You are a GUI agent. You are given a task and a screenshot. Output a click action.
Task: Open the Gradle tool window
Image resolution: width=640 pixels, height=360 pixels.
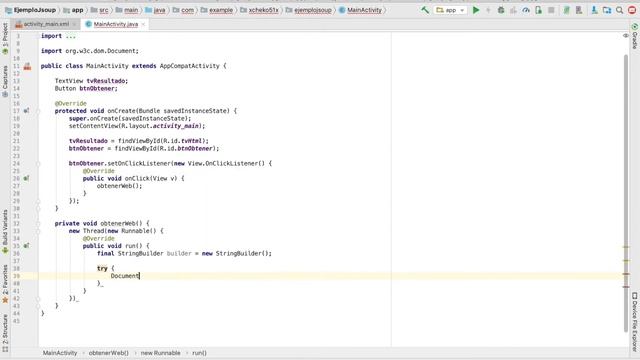[635, 36]
